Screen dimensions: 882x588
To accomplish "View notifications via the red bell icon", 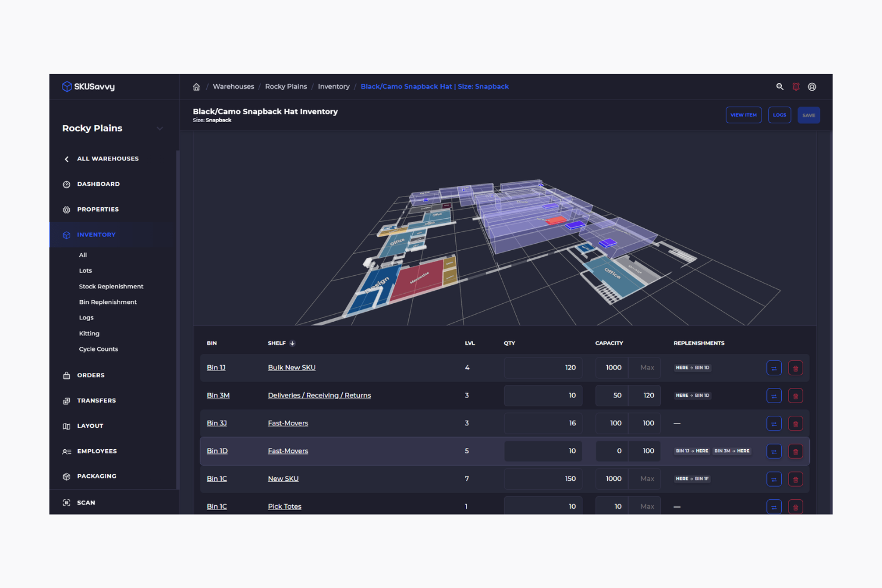I will coord(796,86).
